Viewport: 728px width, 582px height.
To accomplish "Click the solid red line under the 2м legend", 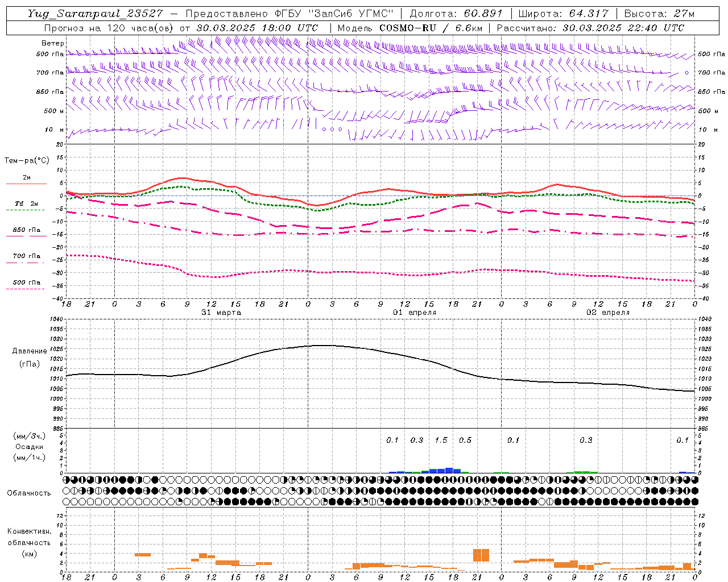I will pos(26,184).
